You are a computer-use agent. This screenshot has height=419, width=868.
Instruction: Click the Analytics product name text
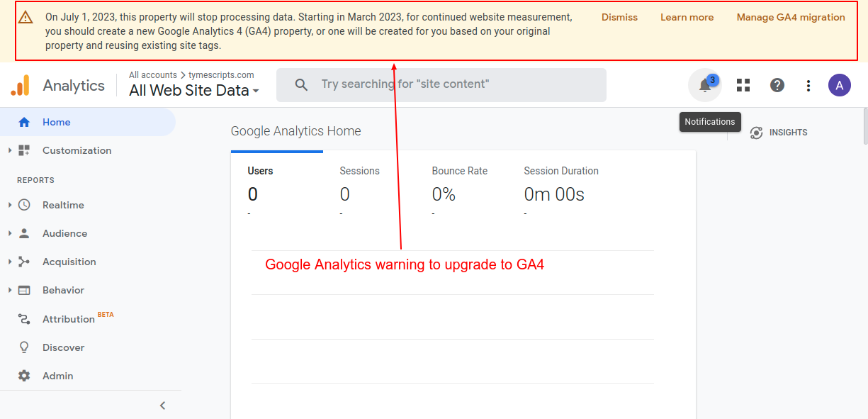74,85
